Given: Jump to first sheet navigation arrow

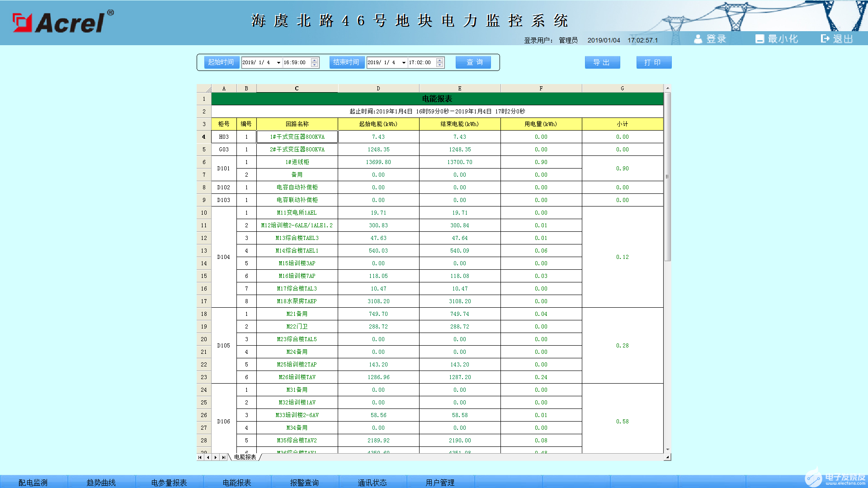Looking at the screenshot, I should pos(200,457).
